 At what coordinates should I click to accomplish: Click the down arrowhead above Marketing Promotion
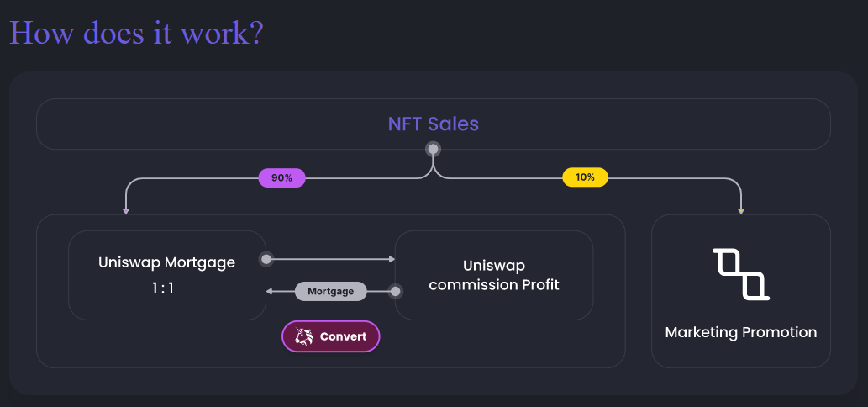coord(741,211)
